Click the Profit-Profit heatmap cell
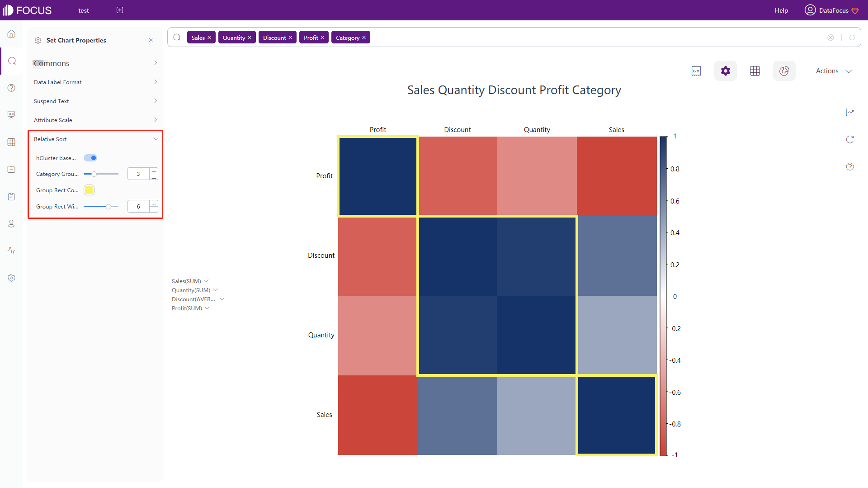This screenshot has height=488, width=868. point(378,176)
